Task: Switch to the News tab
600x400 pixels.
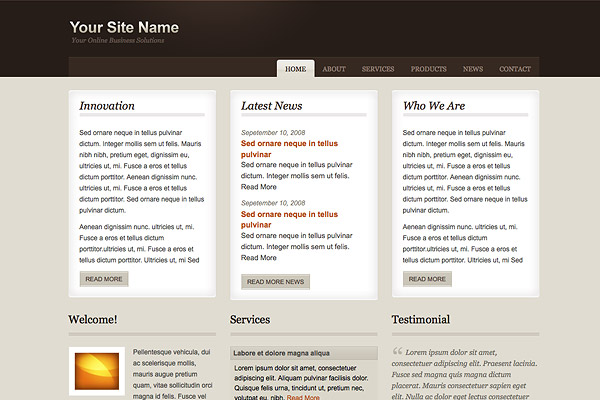Action: (473, 69)
